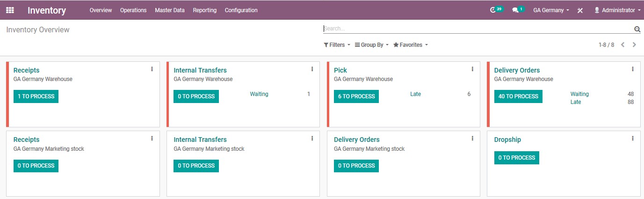644x199 pixels.
Task: Click the Late link on Delivery Orders card
Action: [x=576, y=102]
